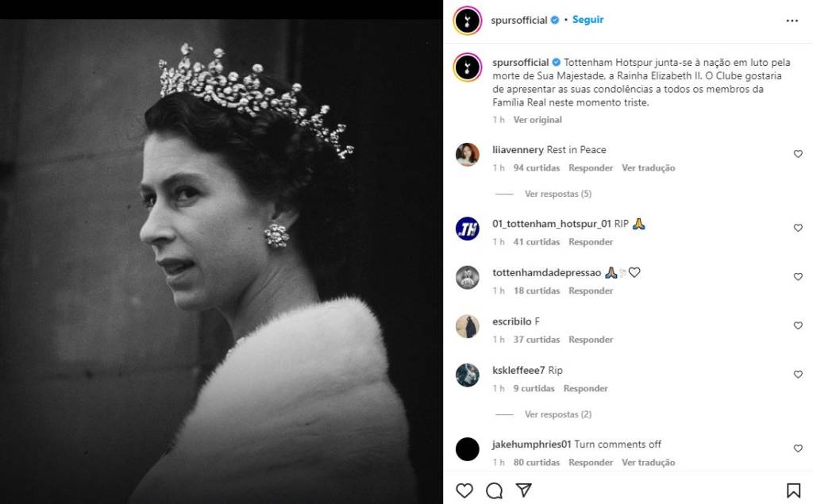
Task: Share post via paper plane icon
Action: click(523, 490)
